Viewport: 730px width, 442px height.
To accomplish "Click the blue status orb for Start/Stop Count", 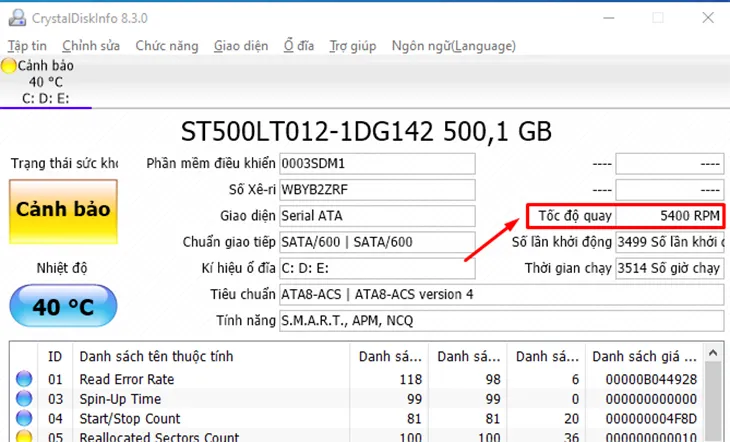I will 24,418.
